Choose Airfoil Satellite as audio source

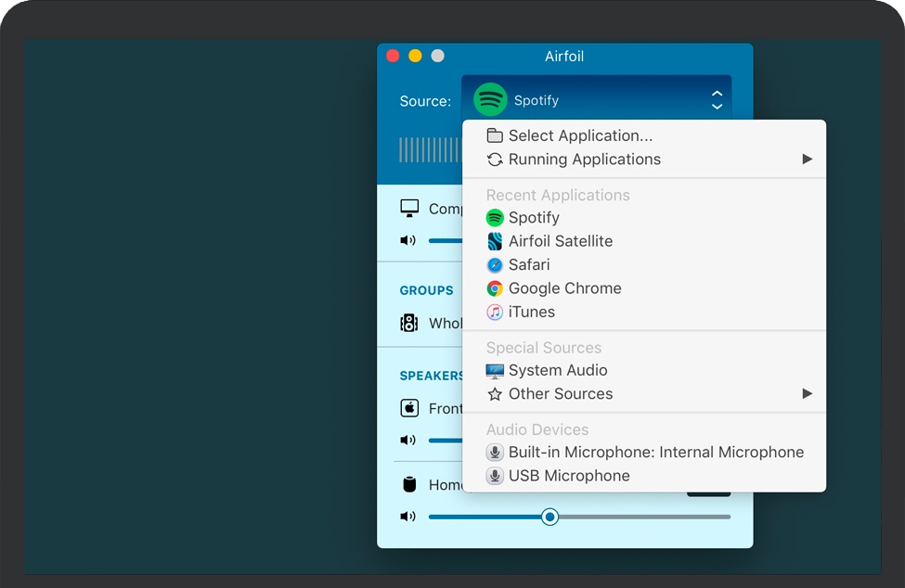pyautogui.click(x=560, y=241)
